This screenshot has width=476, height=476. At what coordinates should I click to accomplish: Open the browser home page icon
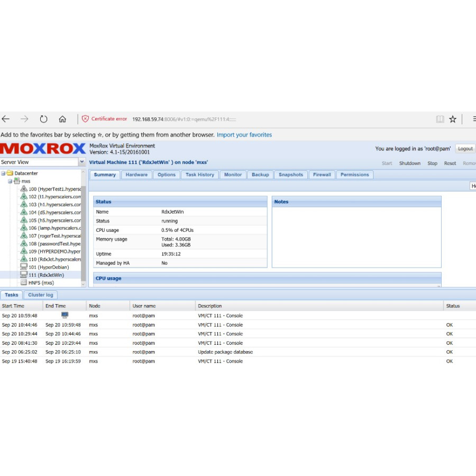click(x=62, y=119)
